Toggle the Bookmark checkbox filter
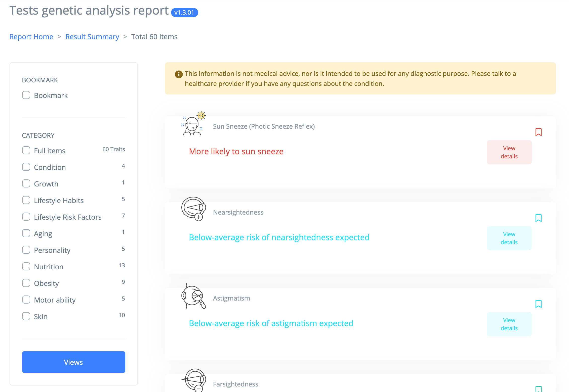The width and height of the screenshot is (569, 392). [x=25, y=95]
